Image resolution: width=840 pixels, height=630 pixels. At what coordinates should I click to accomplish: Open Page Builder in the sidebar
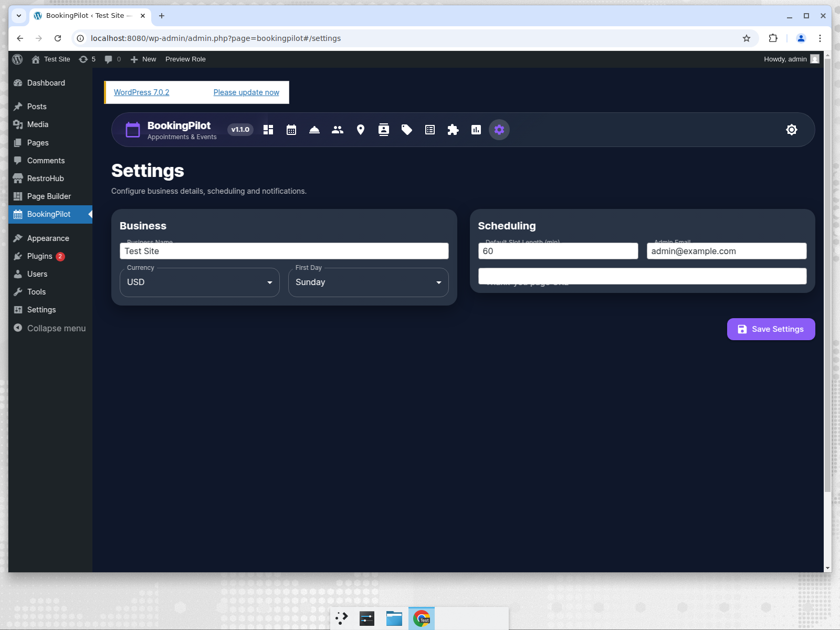click(50, 196)
